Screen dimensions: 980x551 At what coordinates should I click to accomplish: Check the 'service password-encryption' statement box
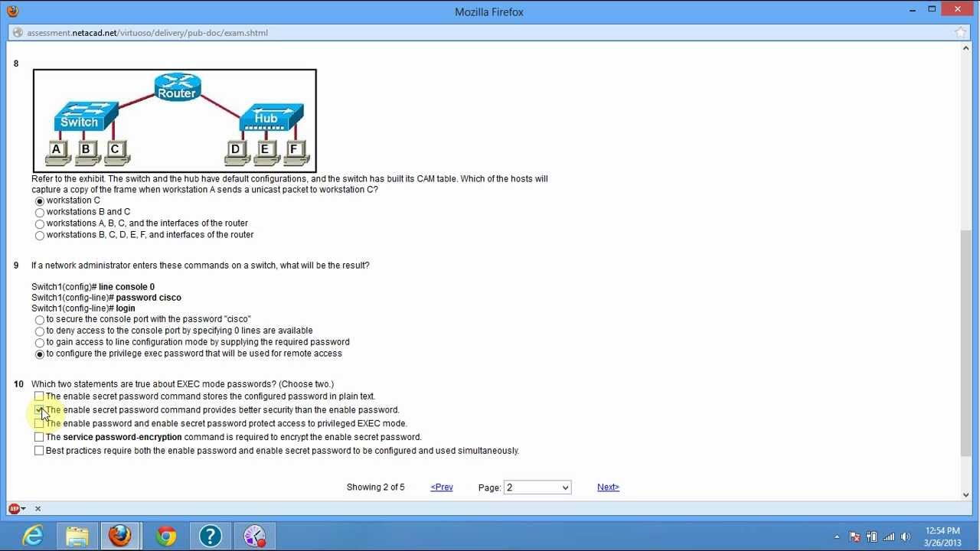pyautogui.click(x=39, y=437)
